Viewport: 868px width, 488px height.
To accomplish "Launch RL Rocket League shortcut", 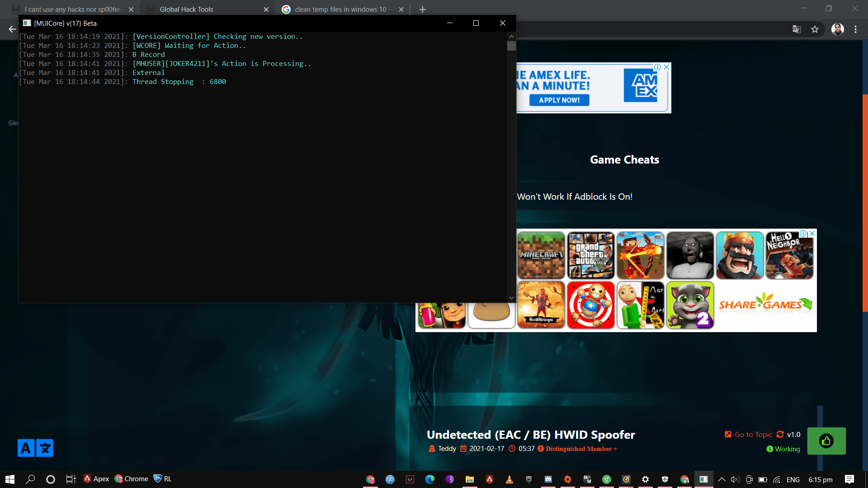I will pyautogui.click(x=162, y=479).
